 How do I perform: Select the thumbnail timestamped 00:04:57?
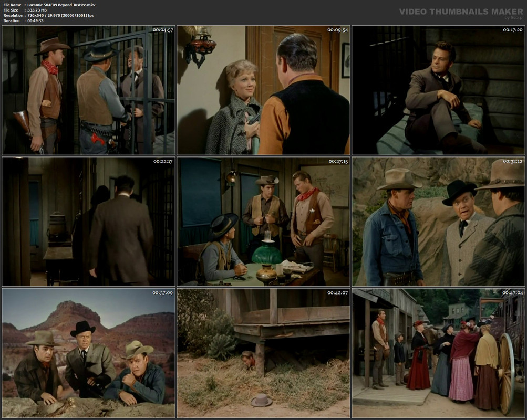(x=88, y=90)
